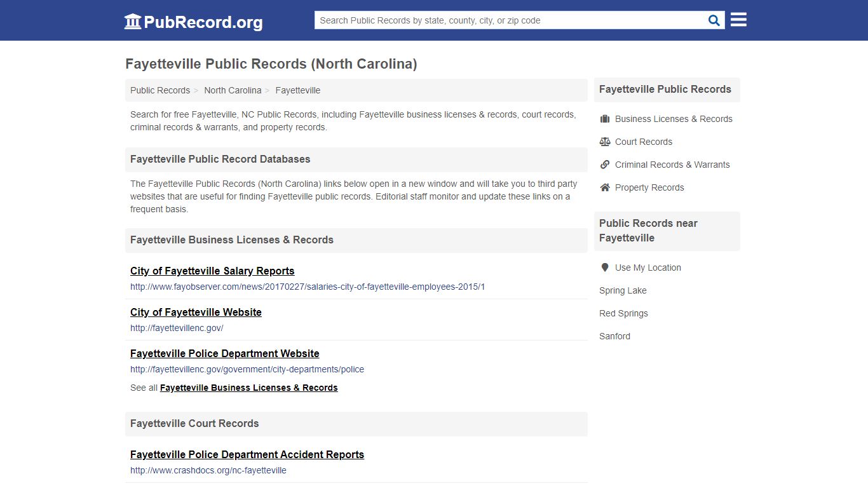
Task: Open the PubRecord.org home link
Action: [193, 22]
